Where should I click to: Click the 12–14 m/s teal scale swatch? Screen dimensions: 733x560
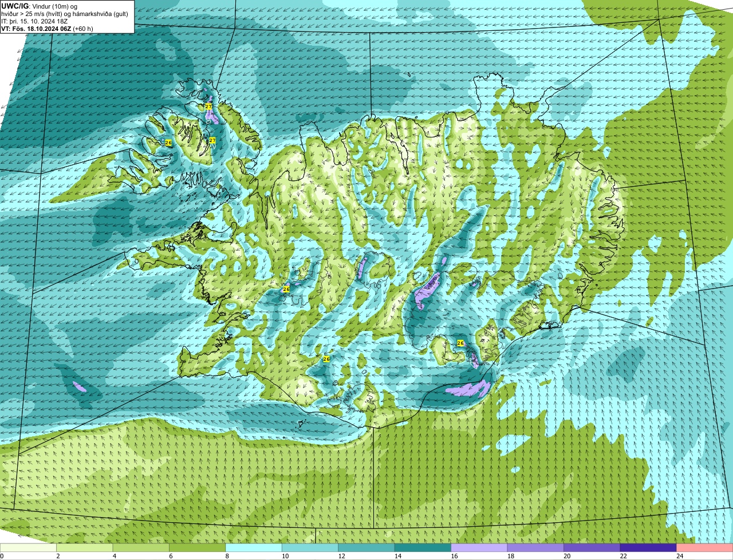pyautogui.click(x=366, y=547)
